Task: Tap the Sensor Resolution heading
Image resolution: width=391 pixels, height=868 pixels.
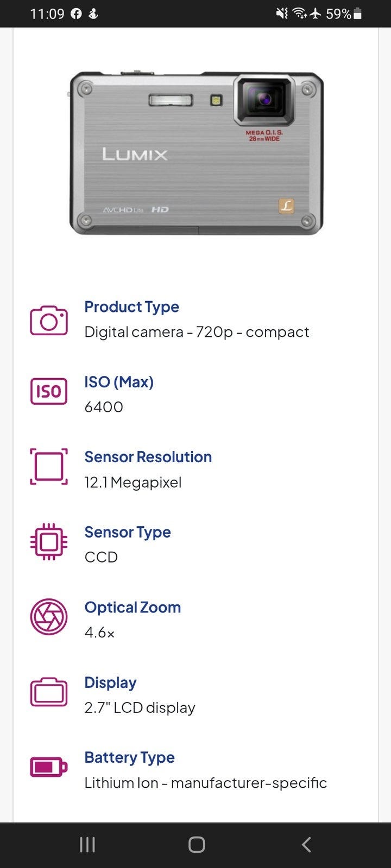Action: [x=148, y=457]
